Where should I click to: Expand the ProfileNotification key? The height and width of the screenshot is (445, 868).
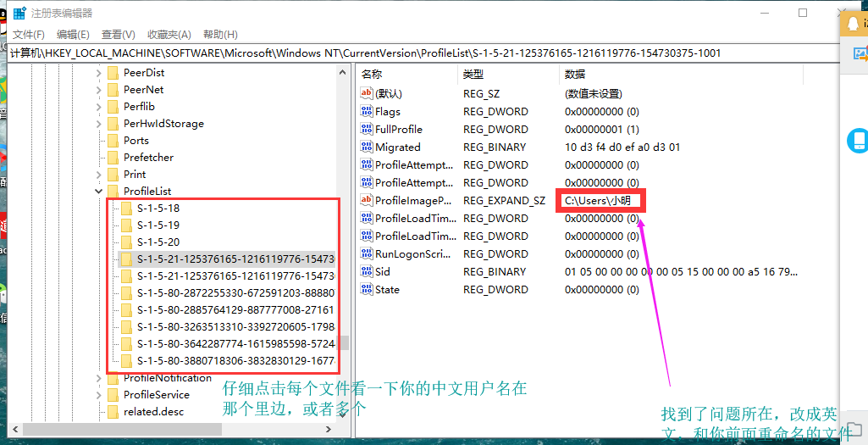98,379
